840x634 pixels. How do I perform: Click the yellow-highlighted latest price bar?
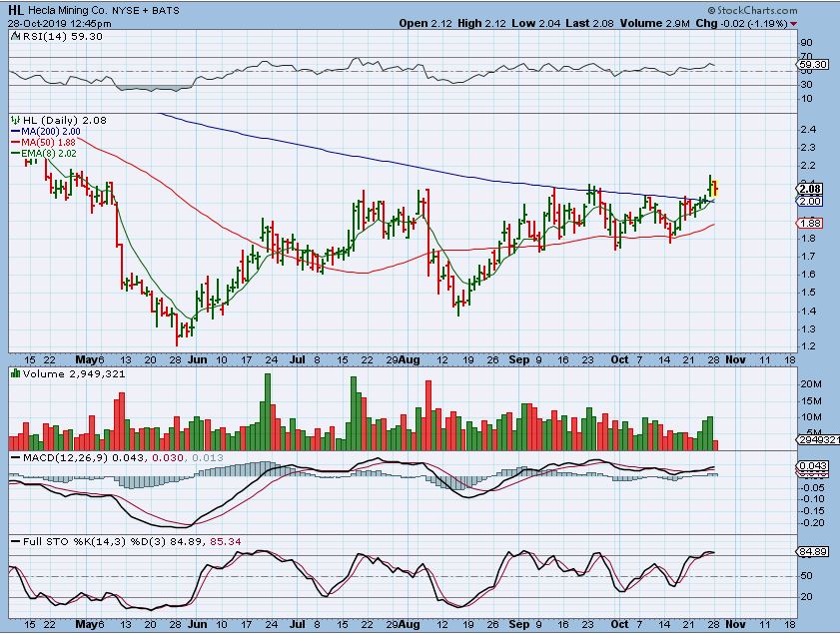point(716,189)
